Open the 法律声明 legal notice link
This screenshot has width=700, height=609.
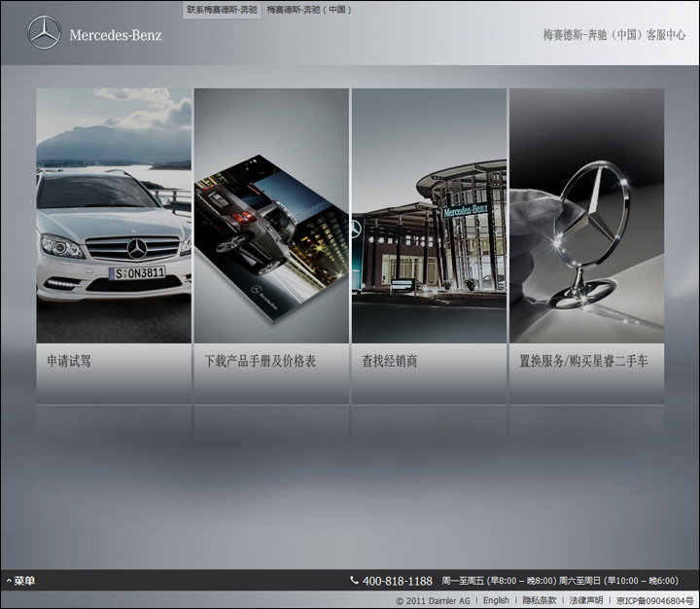(x=586, y=600)
